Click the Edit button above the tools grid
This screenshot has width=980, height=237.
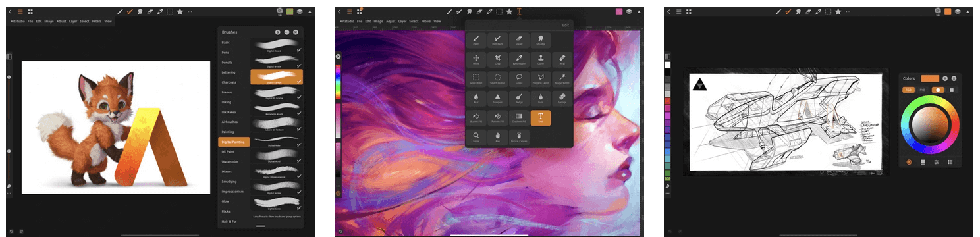point(565,24)
